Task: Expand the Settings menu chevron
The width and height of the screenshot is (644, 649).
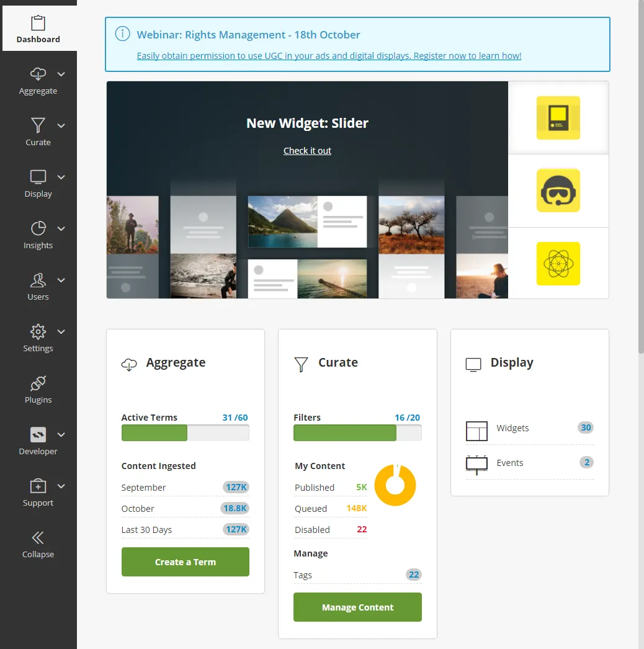Action: [61, 331]
